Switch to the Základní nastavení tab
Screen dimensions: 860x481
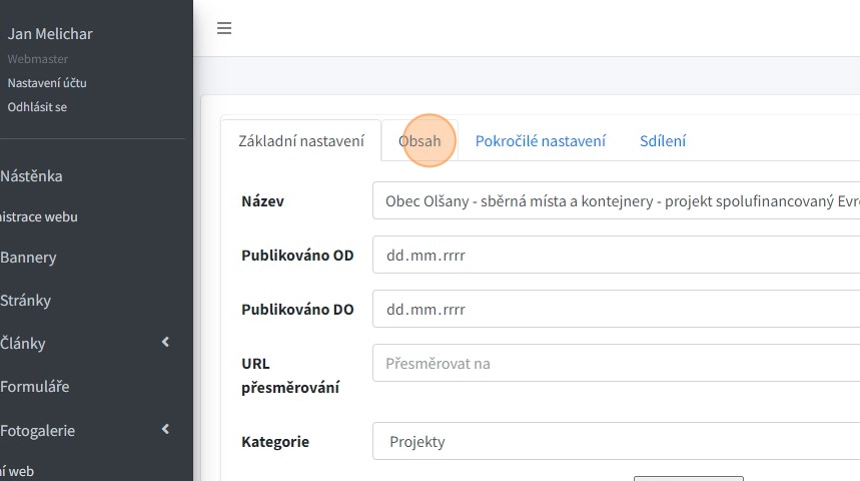click(301, 141)
